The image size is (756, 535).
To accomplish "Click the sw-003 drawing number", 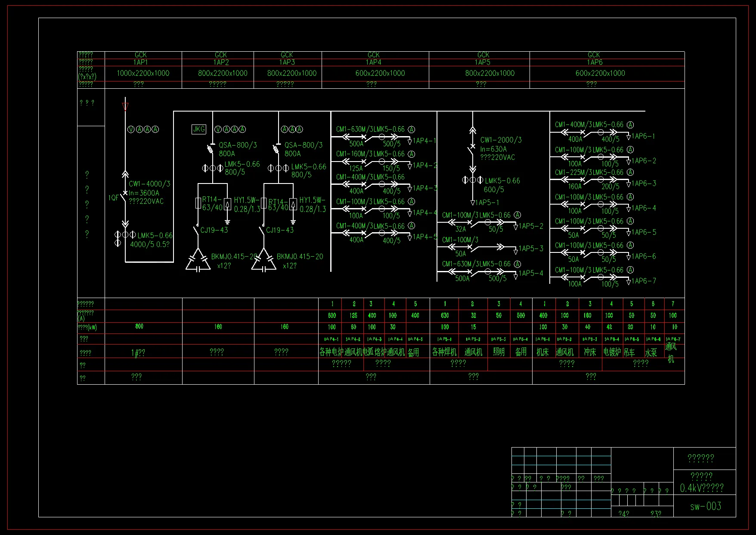I will click(x=706, y=507).
